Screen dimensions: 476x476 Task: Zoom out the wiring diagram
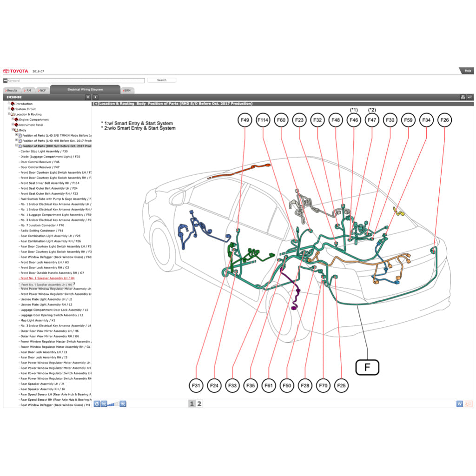click(x=104, y=403)
